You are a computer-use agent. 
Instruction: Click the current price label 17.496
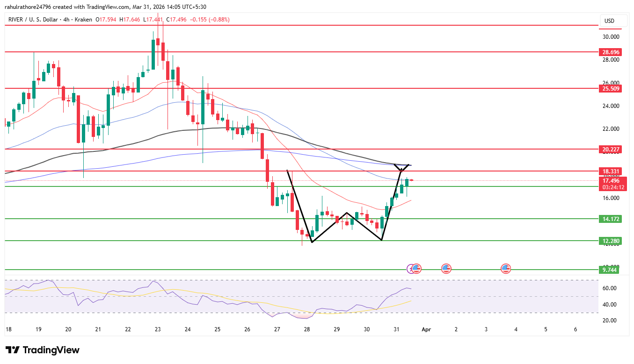[x=610, y=180]
